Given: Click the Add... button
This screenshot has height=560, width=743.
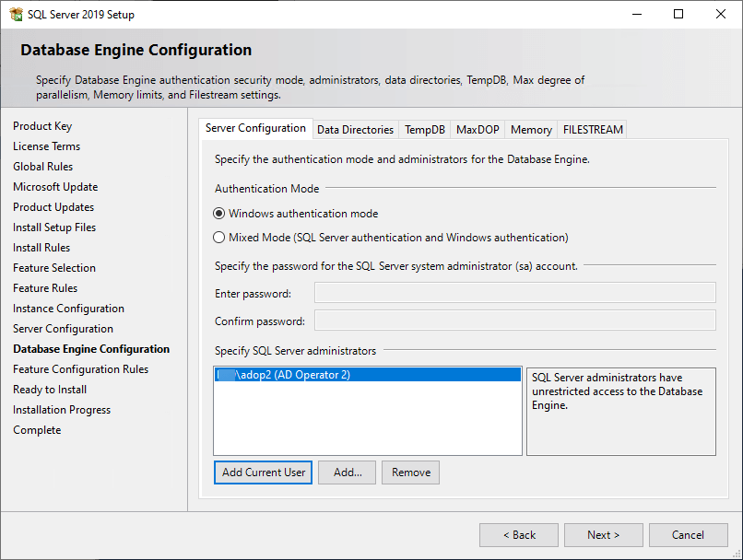Looking at the screenshot, I should pos(347,472).
